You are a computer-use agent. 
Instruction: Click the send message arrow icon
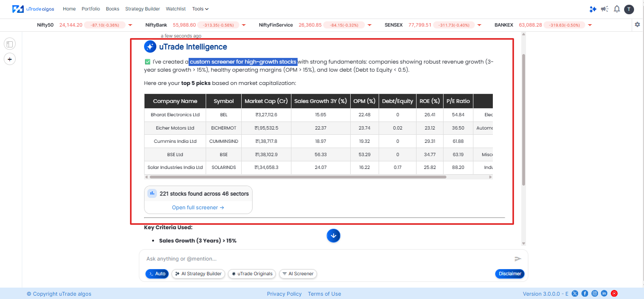[518, 259]
